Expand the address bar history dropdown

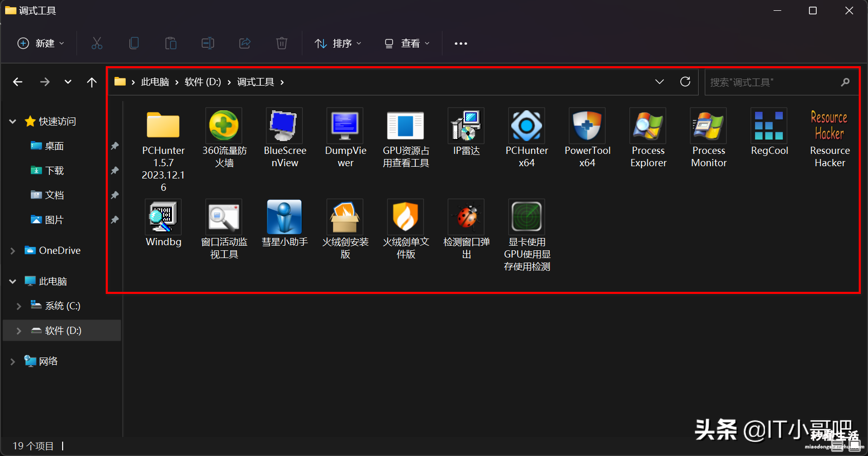pyautogui.click(x=660, y=82)
